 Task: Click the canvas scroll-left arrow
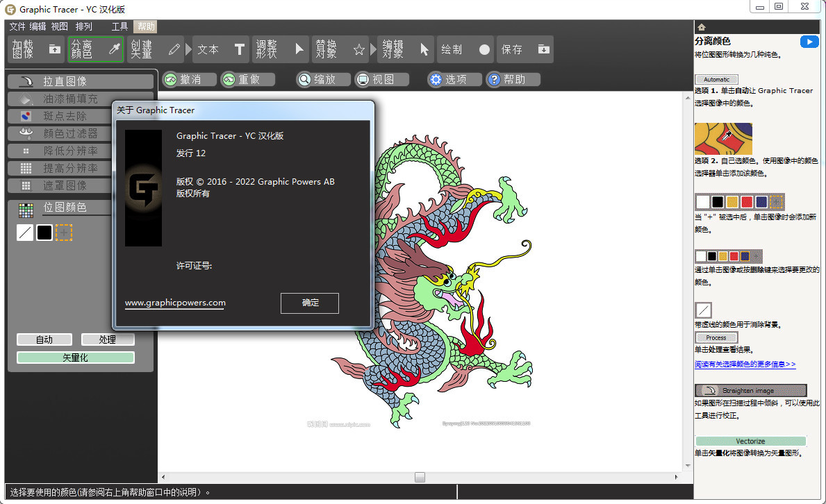tap(163, 477)
